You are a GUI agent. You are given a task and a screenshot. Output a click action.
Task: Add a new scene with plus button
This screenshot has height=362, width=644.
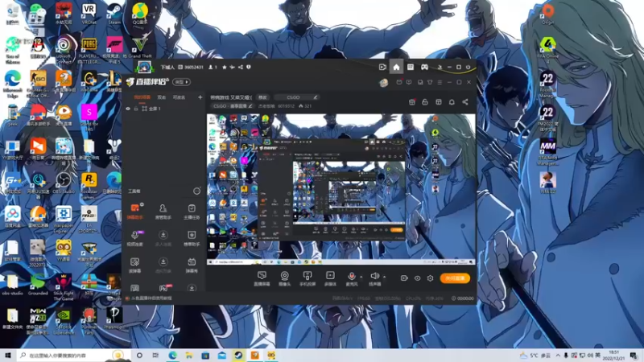[200, 97]
